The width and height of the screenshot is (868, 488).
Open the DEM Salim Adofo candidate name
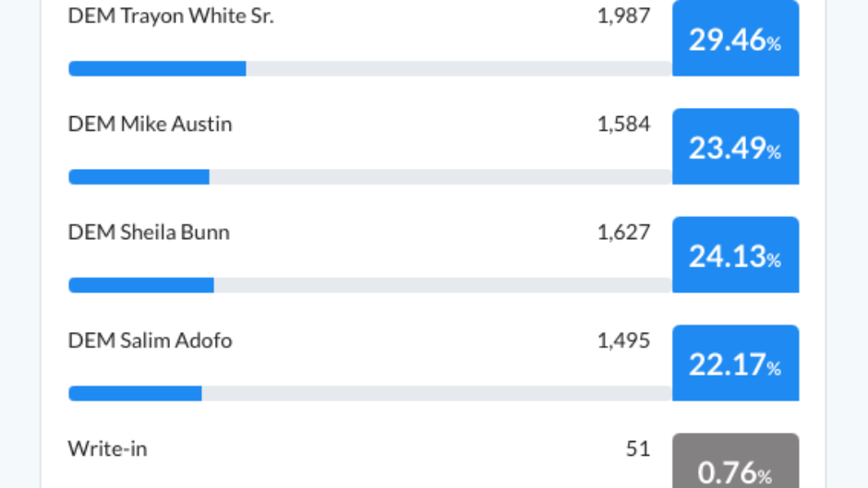point(150,340)
